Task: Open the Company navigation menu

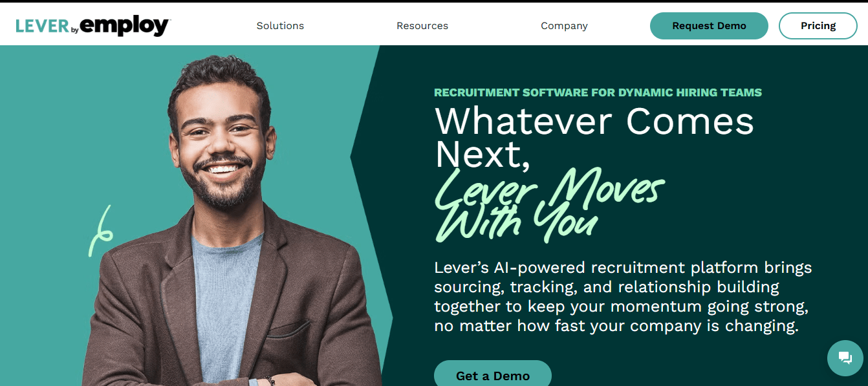Action: click(564, 26)
